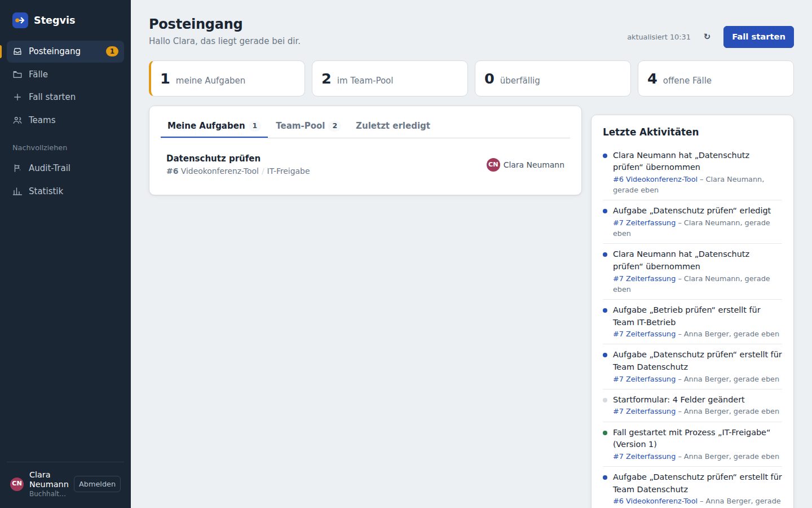Click the im Team-Pool summary card
812x508 pixels.
pyautogui.click(x=390, y=78)
